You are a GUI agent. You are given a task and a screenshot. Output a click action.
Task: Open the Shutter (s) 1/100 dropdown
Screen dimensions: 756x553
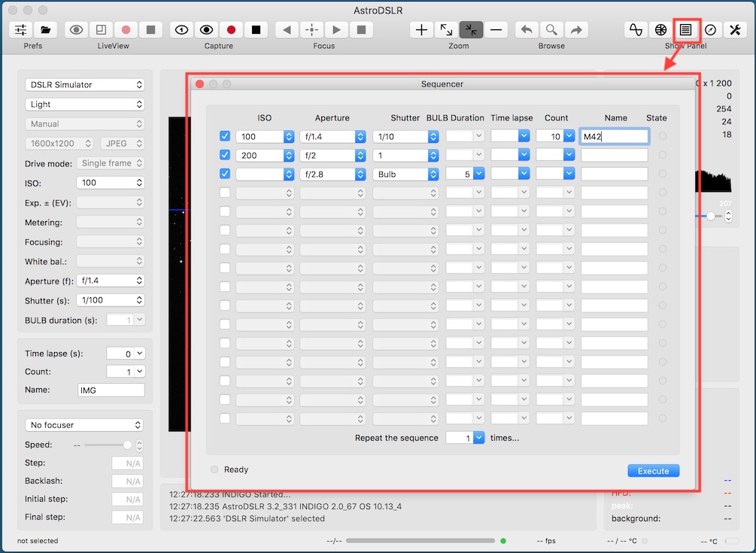click(111, 300)
